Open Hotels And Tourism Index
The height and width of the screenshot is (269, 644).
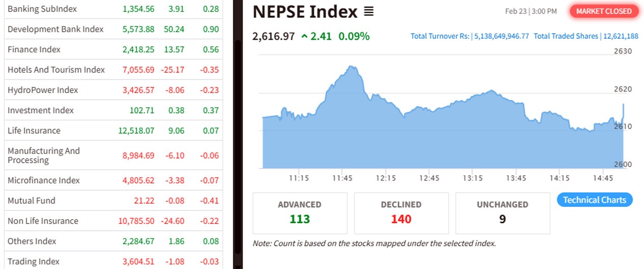point(56,70)
